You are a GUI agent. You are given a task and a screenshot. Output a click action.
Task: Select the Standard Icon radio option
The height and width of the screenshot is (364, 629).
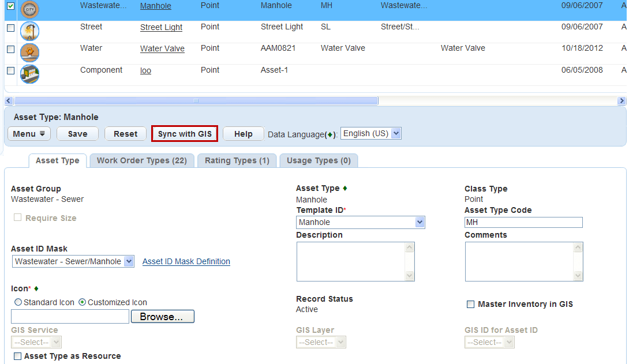[x=18, y=302]
